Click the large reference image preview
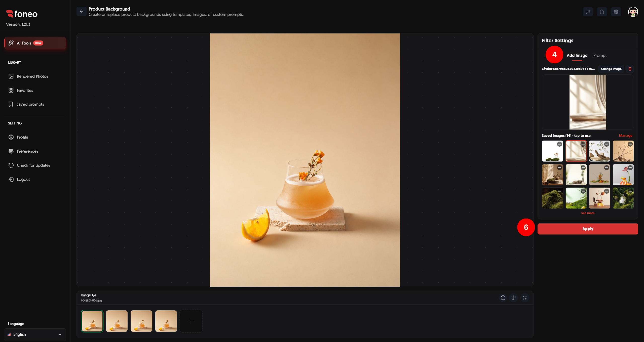Image resolution: width=644 pixels, height=342 pixels. [x=588, y=102]
